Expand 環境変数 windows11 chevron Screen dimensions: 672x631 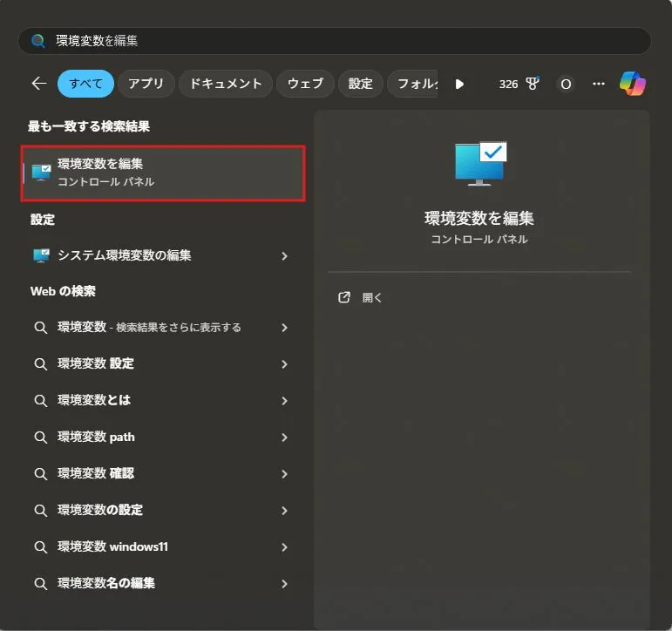point(284,547)
